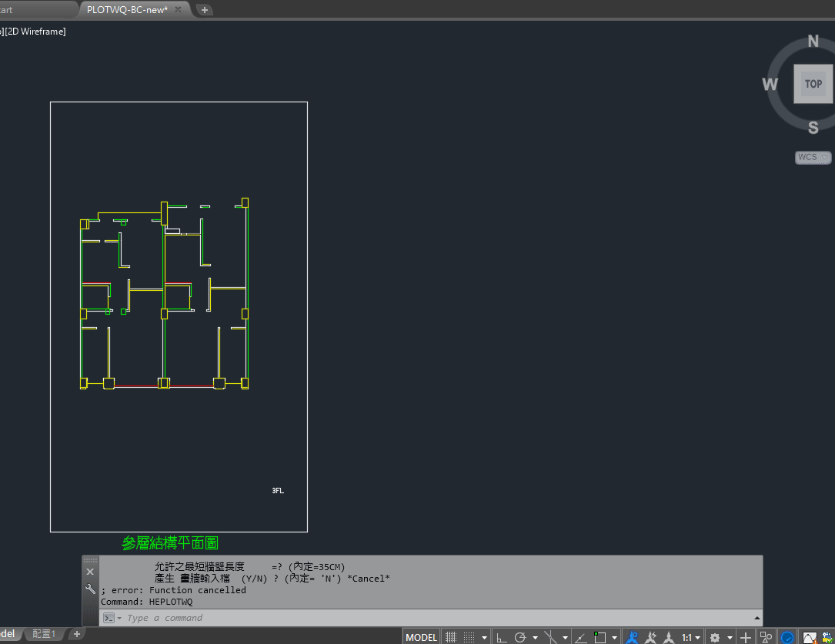Click the 2D Wireframe visual style control
Viewport: 835px width, 644px height.
[x=35, y=32]
